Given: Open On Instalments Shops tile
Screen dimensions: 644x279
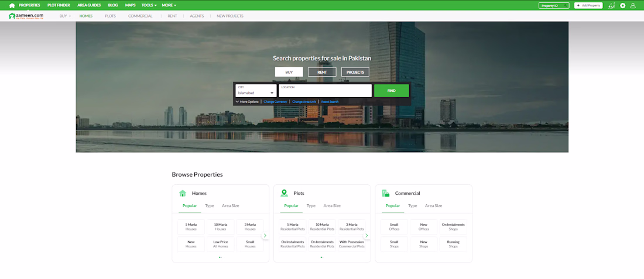Looking at the screenshot, I should tap(453, 227).
